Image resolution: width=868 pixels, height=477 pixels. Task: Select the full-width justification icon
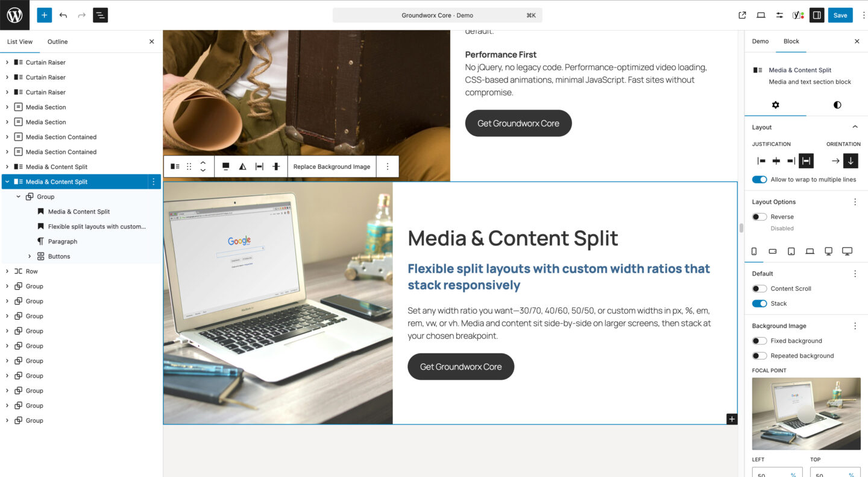pos(805,161)
